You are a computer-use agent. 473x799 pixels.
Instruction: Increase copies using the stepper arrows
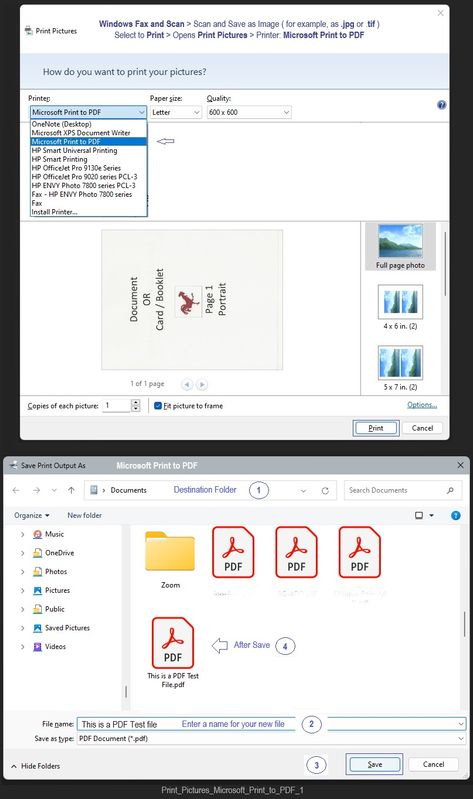[136, 403]
